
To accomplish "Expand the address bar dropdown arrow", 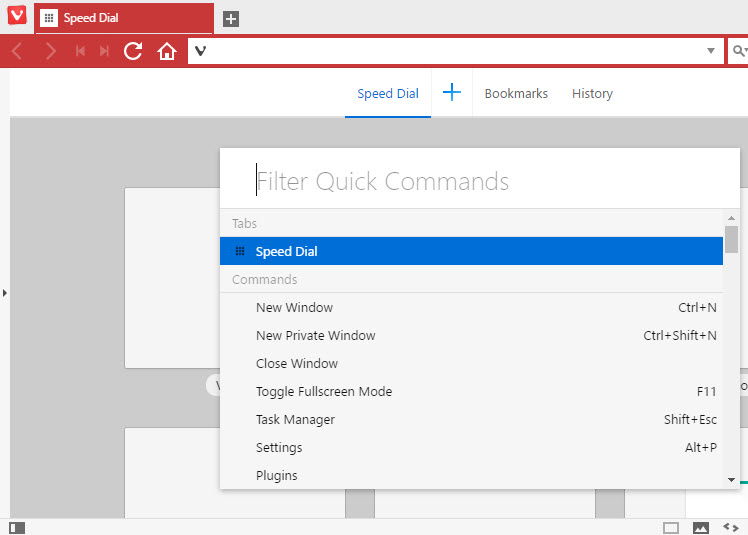I will pos(711,51).
